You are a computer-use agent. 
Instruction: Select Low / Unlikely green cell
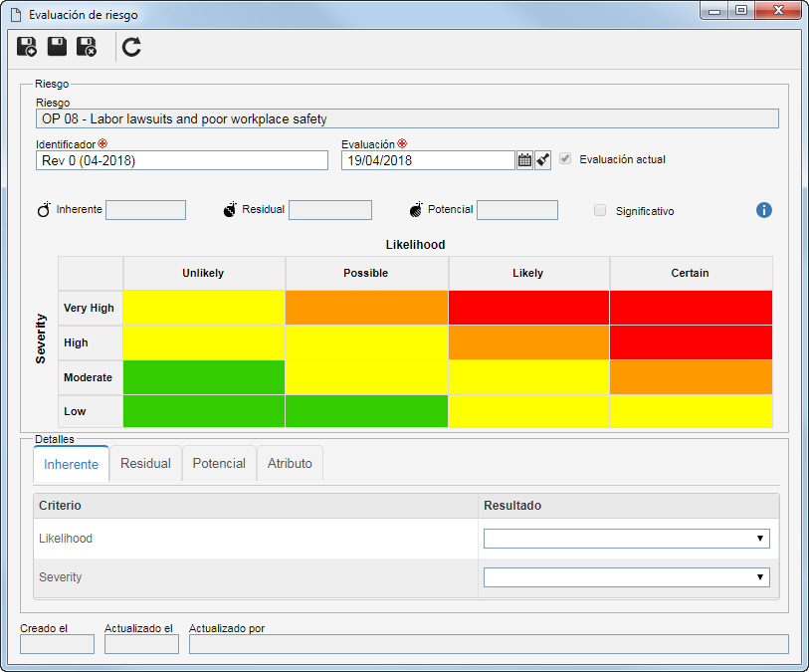pyautogui.click(x=204, y=411)
